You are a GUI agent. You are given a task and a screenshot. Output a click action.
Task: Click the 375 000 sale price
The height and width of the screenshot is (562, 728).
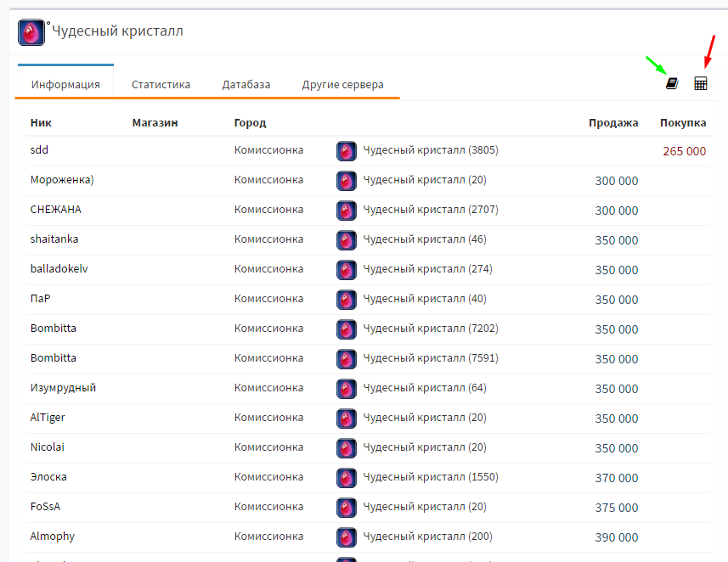pyautogui.click(x=617, y=508)
